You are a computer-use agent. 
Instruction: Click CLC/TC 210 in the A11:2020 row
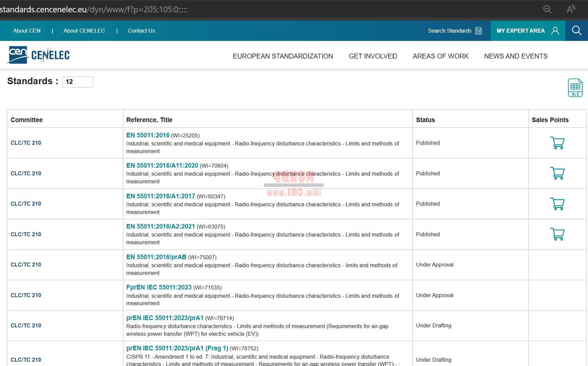pos(26,173)
